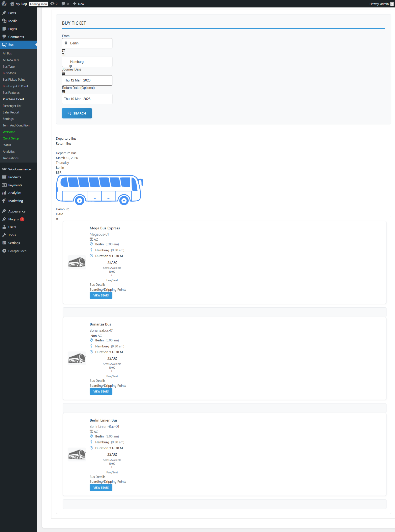
Task: Open the updates icon in admin bar
Action: pos(52,4)
